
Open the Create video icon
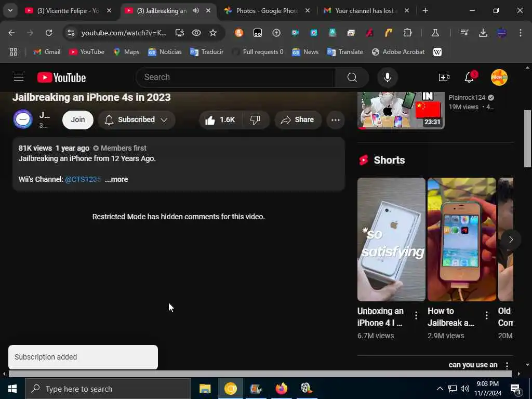click(x=444, y=77)
